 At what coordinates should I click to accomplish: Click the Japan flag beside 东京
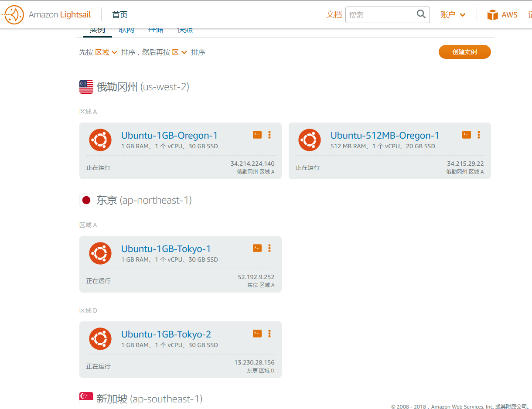(x=86, y=200)
